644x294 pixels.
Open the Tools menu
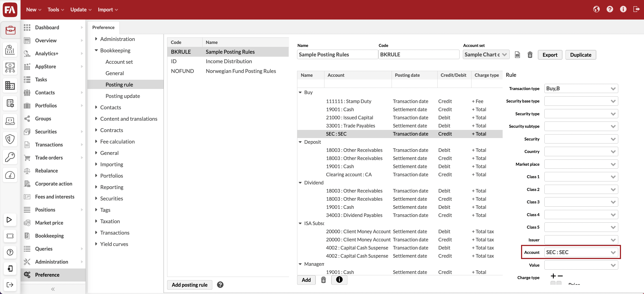pos(56,9)
